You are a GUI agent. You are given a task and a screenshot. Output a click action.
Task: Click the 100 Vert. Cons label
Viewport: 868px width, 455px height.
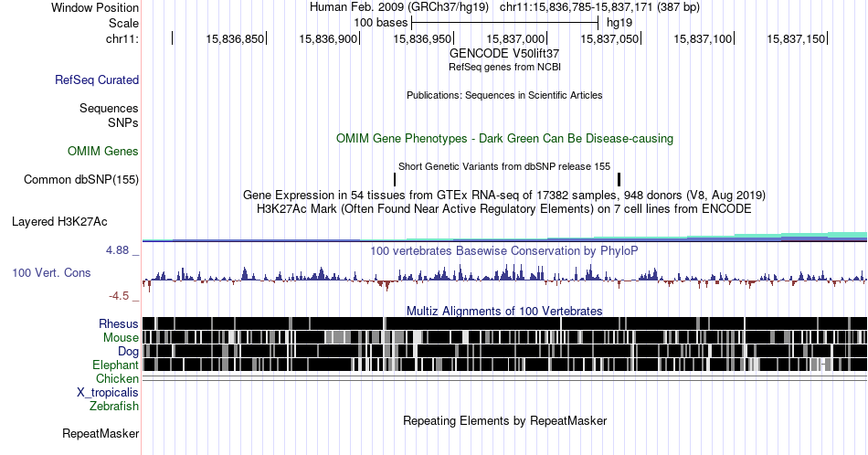[51, 272]
